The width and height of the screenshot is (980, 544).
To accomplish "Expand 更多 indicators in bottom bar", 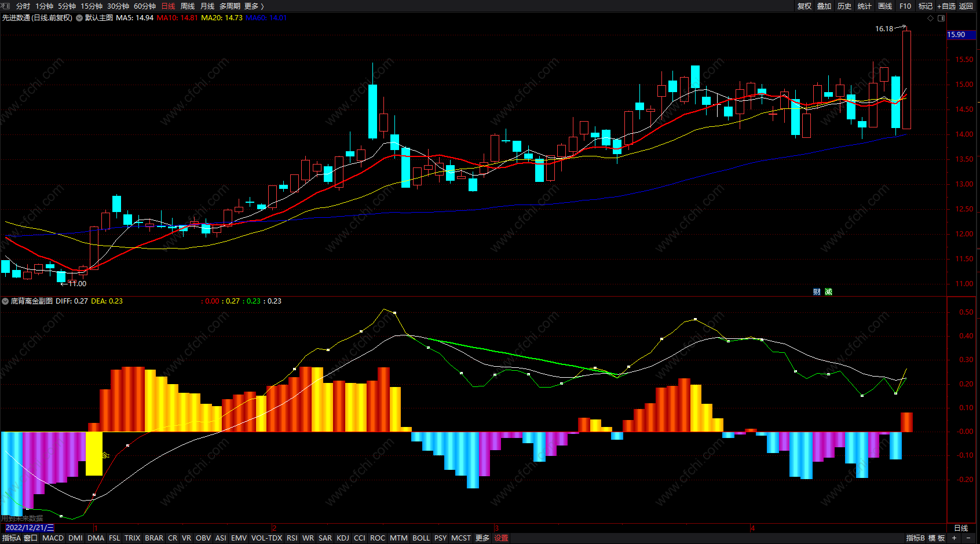I will (482, 538).
